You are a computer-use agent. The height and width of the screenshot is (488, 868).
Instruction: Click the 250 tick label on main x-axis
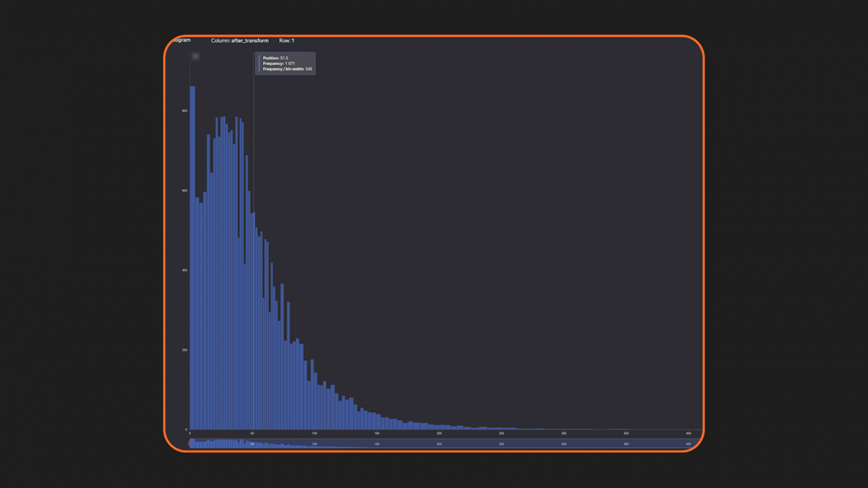pos(501,433)
